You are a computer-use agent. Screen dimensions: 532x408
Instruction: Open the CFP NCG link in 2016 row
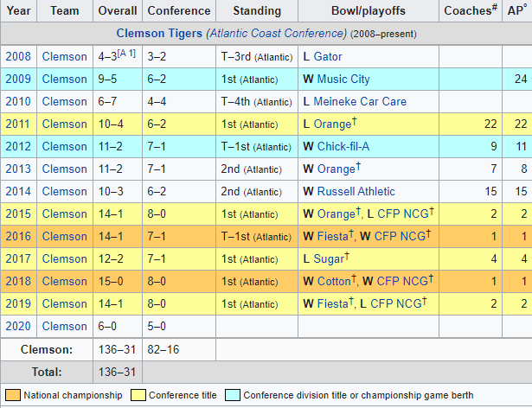pos(400,236)
